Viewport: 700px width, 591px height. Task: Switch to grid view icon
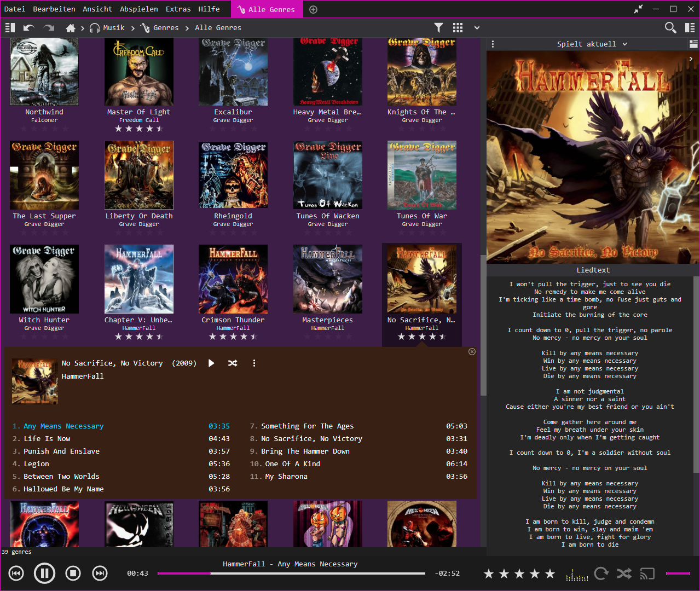coord(458,27)
